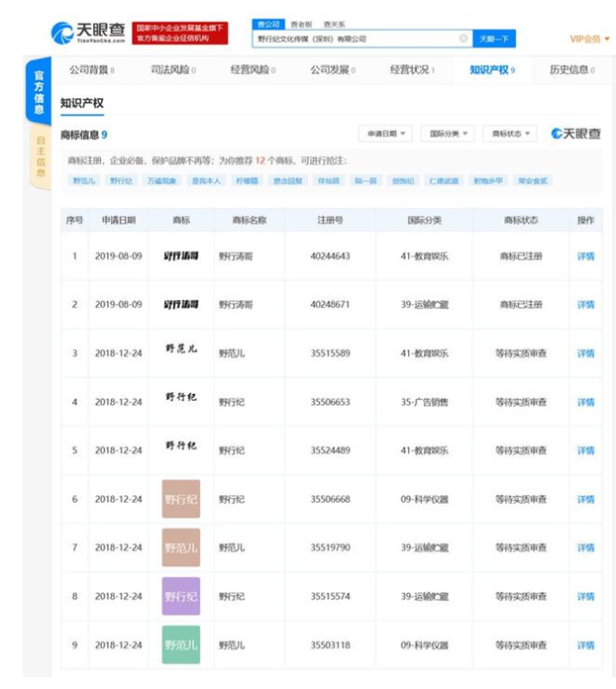Click the brown 野行纪 trademark tile, row 6

pyautogui.click(x=181, y=499)
